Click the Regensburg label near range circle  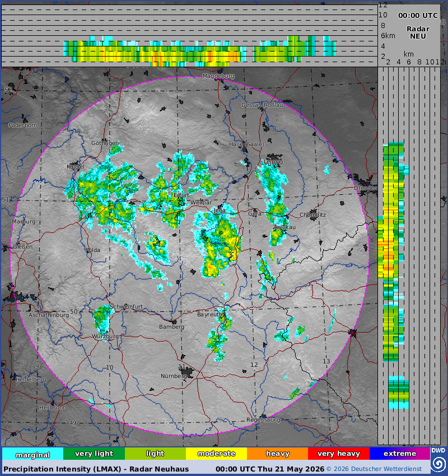tap(263, 420)
